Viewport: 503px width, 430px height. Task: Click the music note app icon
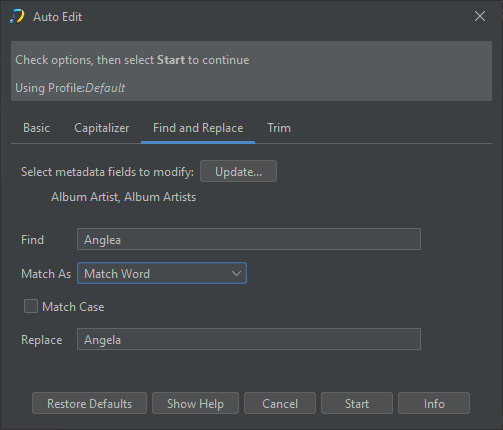click(x=17, y=16)
